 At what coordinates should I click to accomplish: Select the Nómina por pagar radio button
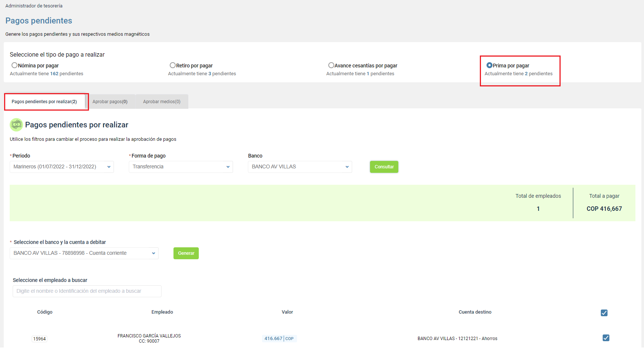point(15,65)
